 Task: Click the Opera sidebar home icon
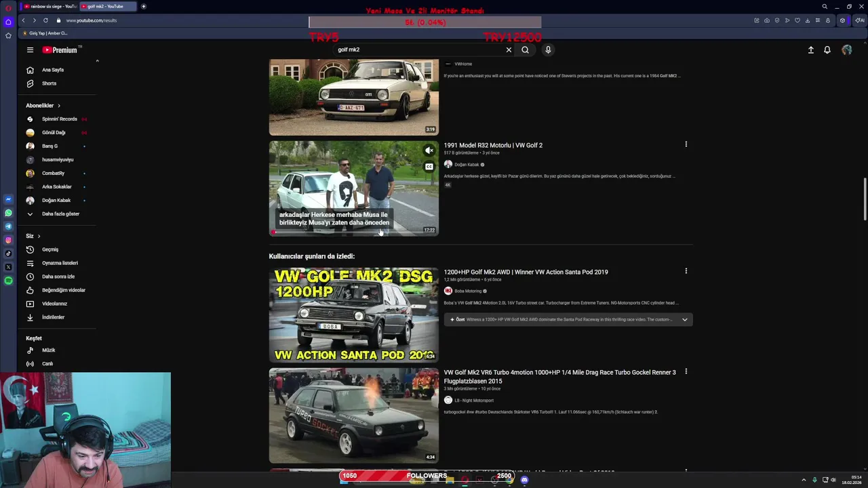pyautogui.click(x=8, y=22)
